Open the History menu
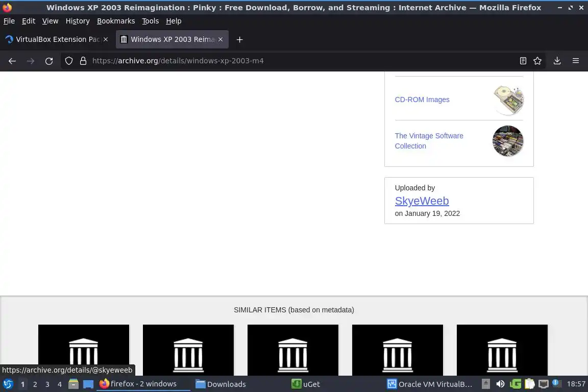Viewport: 588px width, 392px height. pyautogui.click(x=78, y=21)
